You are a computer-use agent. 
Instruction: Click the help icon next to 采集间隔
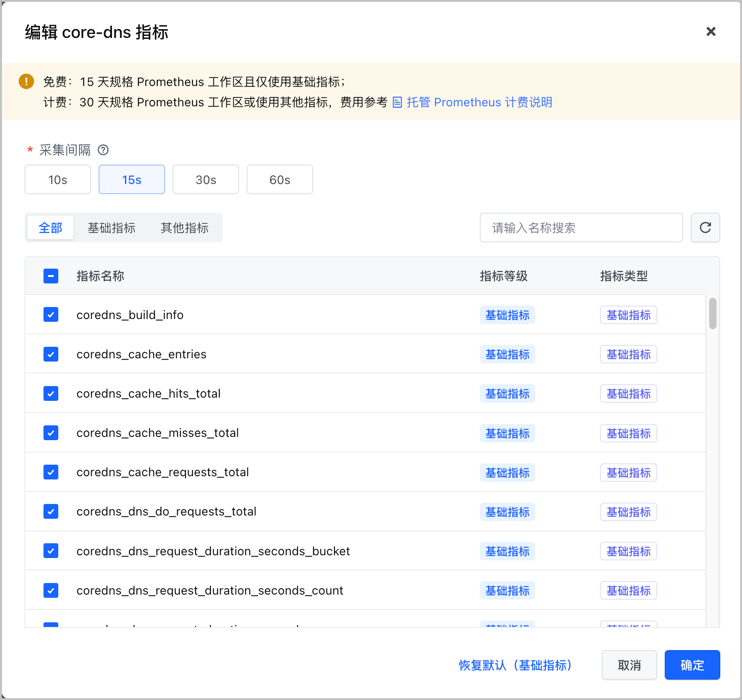pos(104,150)
